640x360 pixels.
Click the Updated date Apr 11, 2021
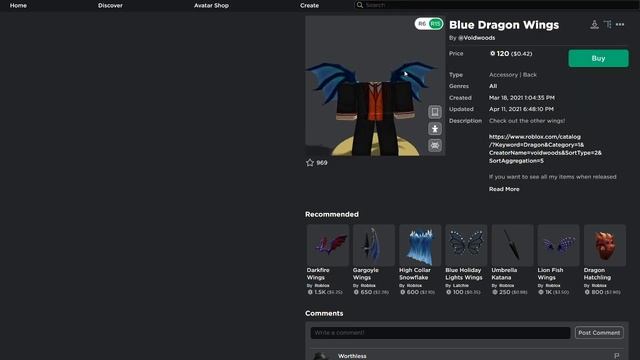tap(521, 109)
